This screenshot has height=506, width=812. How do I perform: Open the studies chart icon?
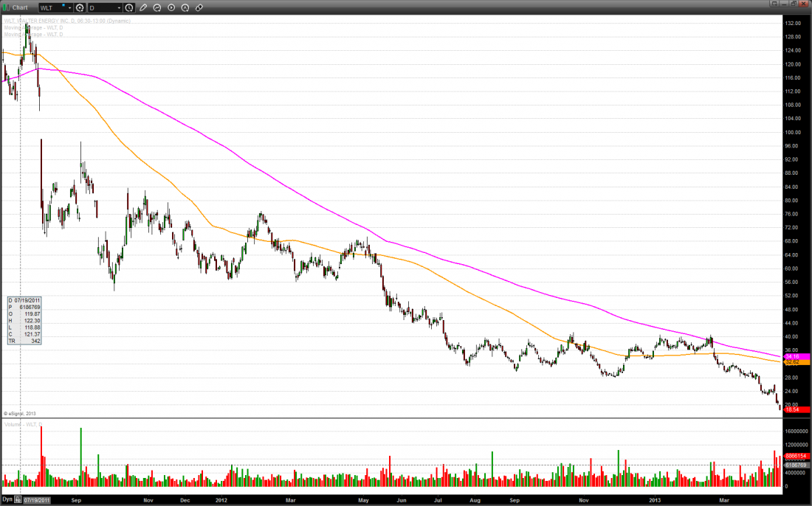158,7
